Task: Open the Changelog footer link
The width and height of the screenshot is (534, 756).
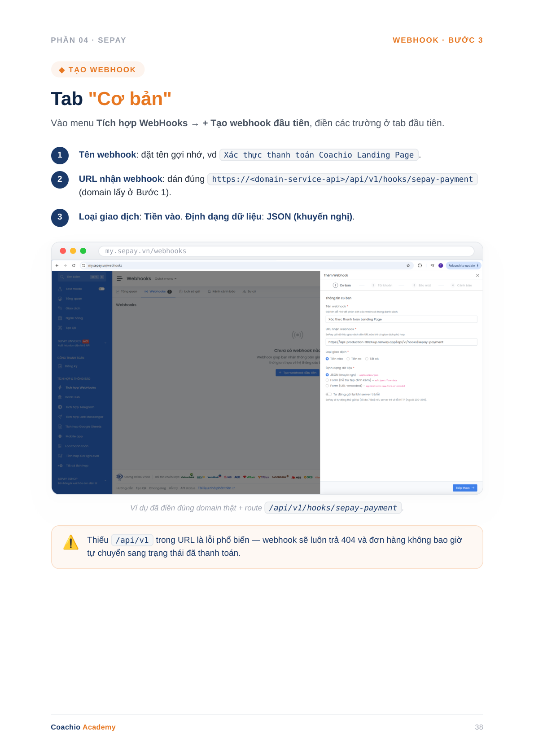Action: click(158, 488)
